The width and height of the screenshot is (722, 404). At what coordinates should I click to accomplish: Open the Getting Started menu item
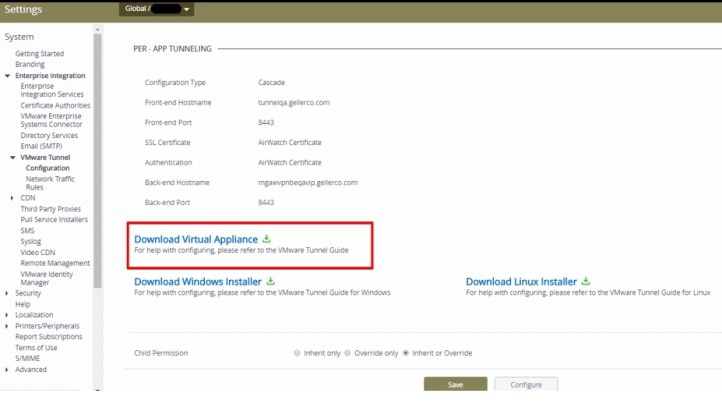tap(39, 54)
